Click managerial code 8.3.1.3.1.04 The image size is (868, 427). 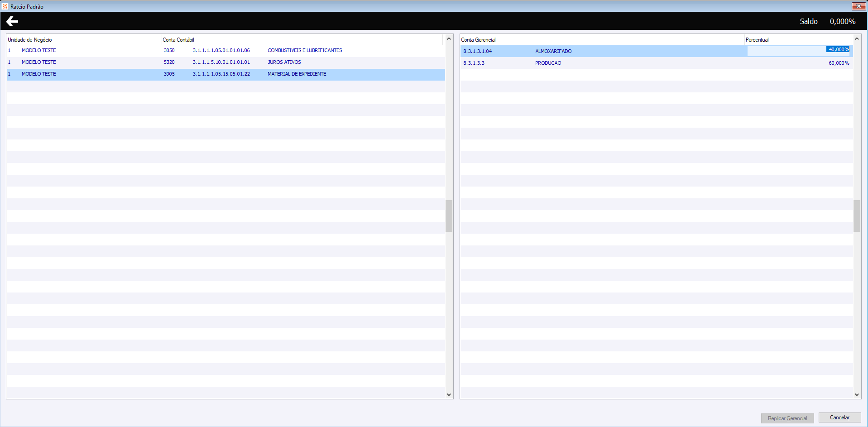click(x=477, y=52)
